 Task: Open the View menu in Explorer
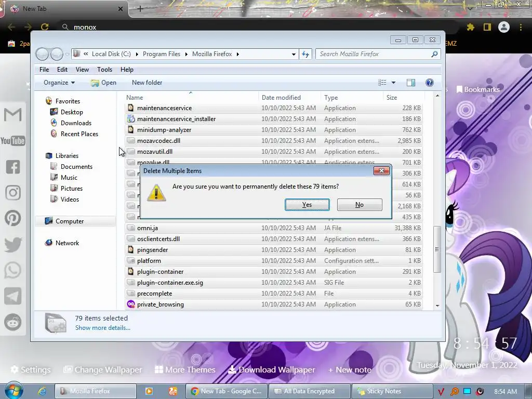tap(82, 70)
